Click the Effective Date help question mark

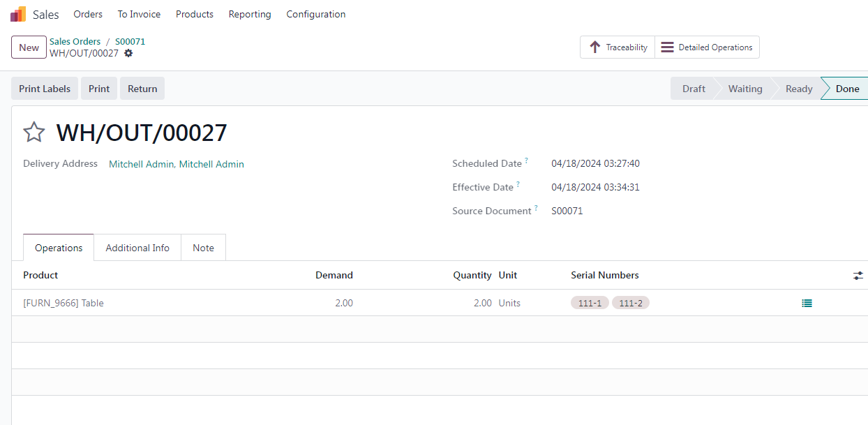[x=518, y=185]
